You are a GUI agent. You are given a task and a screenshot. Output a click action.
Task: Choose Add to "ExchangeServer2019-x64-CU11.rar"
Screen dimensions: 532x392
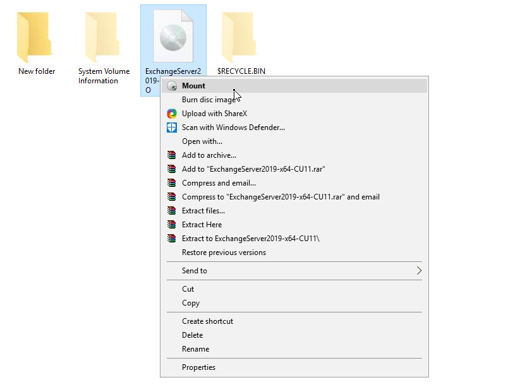pos(294,169)
